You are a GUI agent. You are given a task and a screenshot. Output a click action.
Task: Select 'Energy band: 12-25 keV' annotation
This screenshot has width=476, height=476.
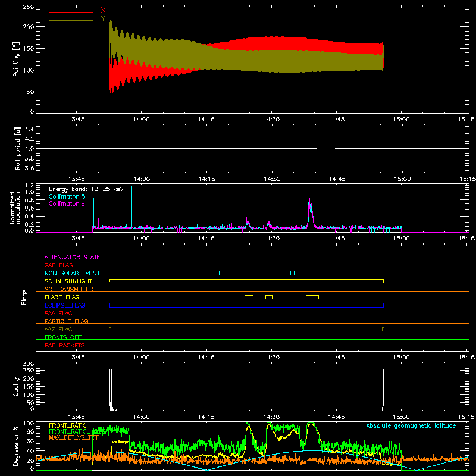click(86, 189)
